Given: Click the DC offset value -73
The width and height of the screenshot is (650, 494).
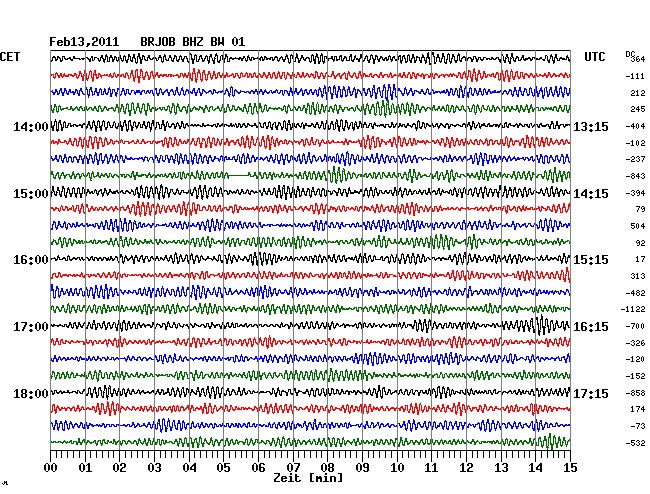Looking at the screenshot, I should pyautogui.click(x=638, y=426).
